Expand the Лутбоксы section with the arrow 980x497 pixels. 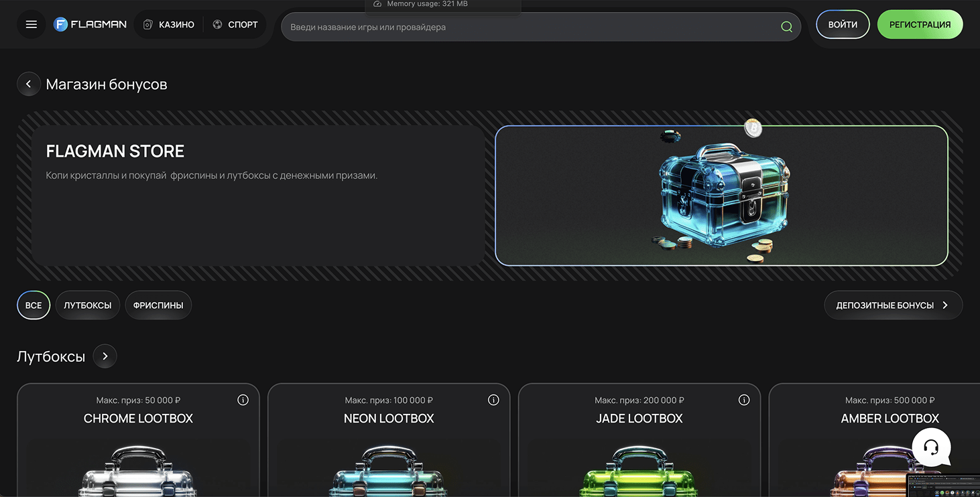(x=105, y=356)
